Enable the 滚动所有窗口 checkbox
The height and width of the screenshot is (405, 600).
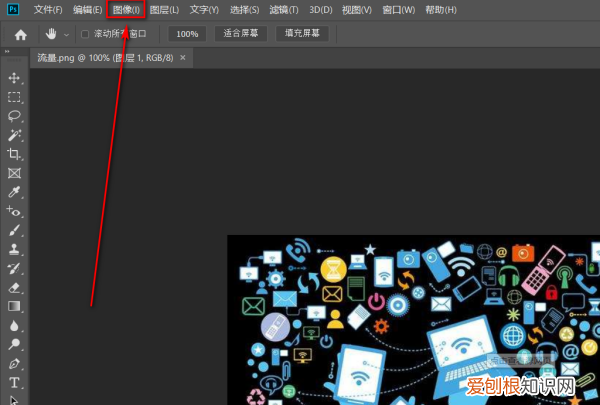click(84, 34)
